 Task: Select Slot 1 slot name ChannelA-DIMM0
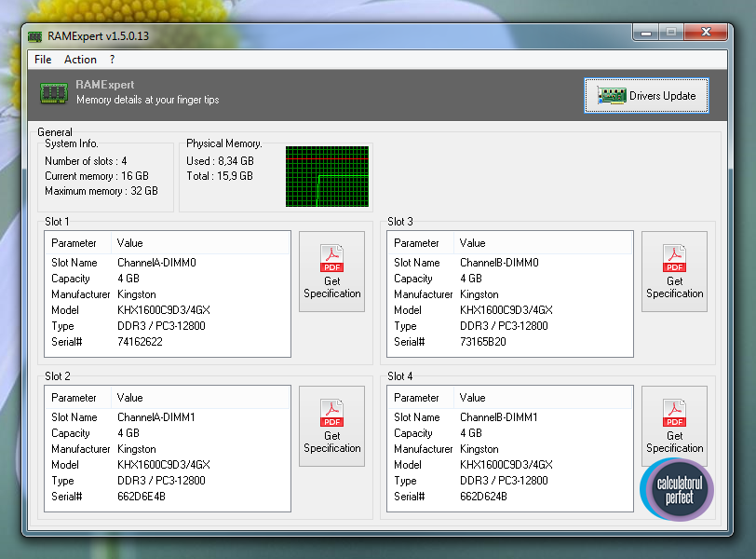[156, 263]
